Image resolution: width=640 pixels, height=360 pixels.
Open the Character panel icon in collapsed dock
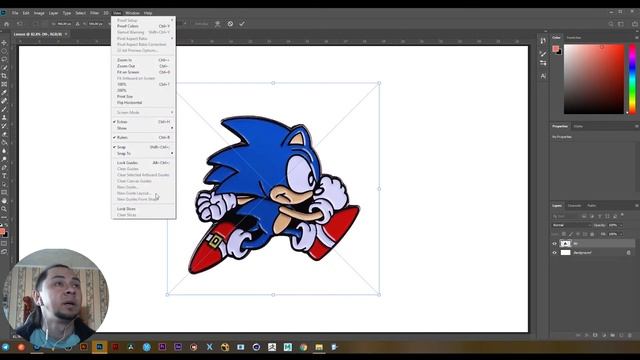pos(543,76)
